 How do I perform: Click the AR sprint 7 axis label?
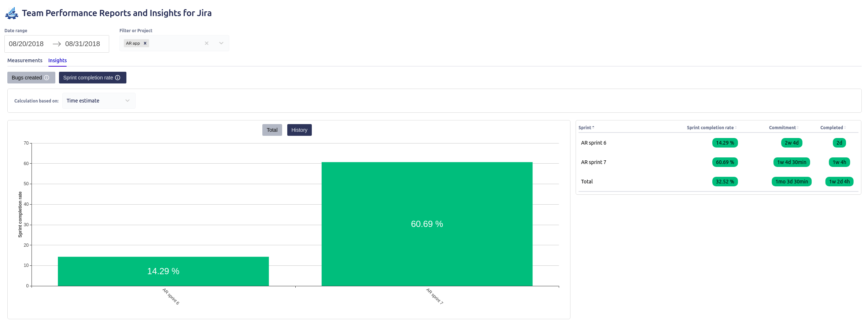coord(435,297)
